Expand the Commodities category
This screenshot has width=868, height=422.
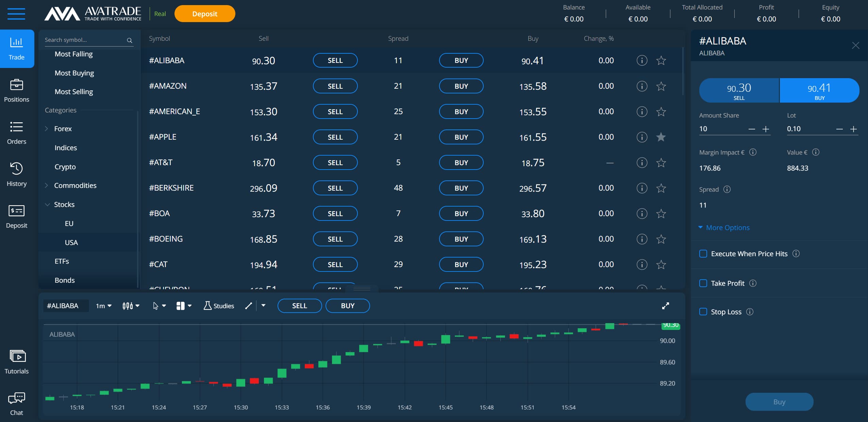pyautogui.click(x=47, y=185)
